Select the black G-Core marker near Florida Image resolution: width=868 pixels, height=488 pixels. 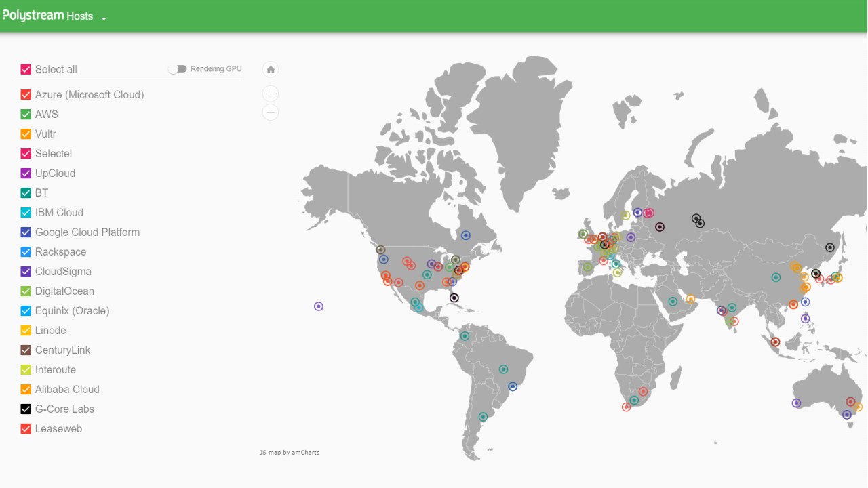click(x=454, y=298)
